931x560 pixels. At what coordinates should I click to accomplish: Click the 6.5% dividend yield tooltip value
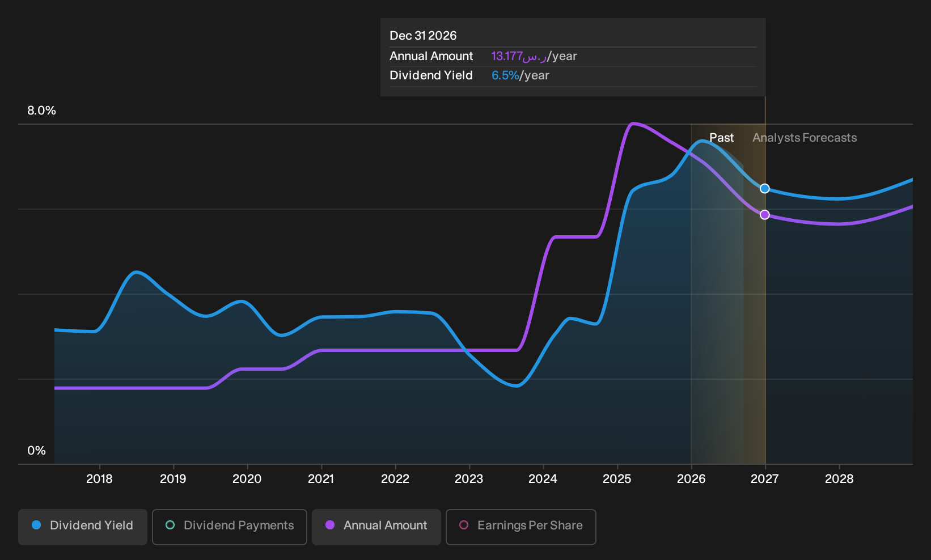coord(505,75)
